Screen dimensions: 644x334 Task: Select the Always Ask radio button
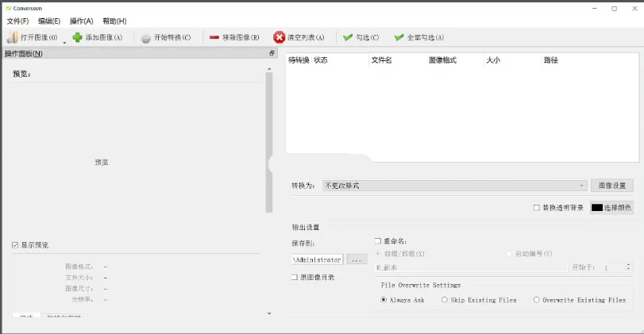(x=384, y=300)
